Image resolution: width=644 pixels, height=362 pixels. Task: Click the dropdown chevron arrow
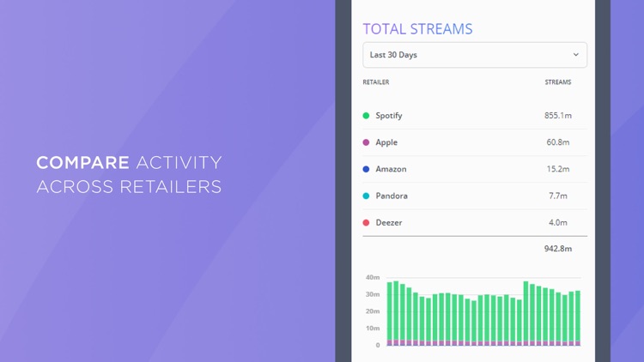576,55
